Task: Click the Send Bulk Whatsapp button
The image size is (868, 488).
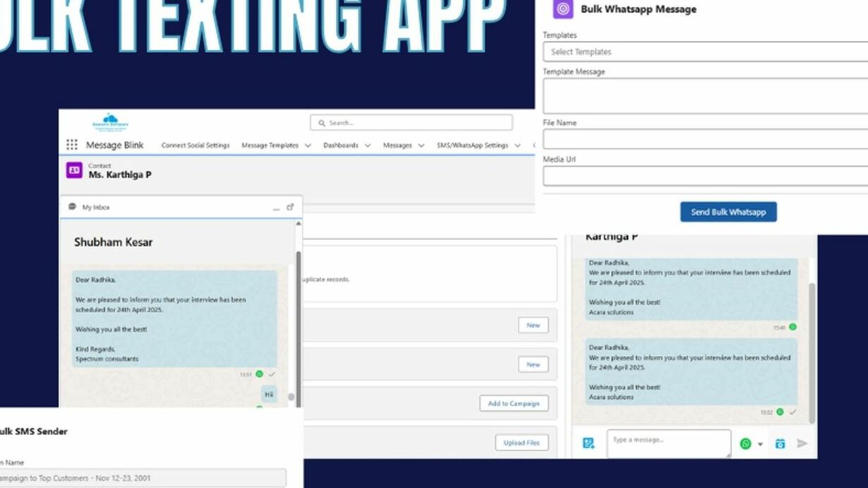Action: (728, 212)
